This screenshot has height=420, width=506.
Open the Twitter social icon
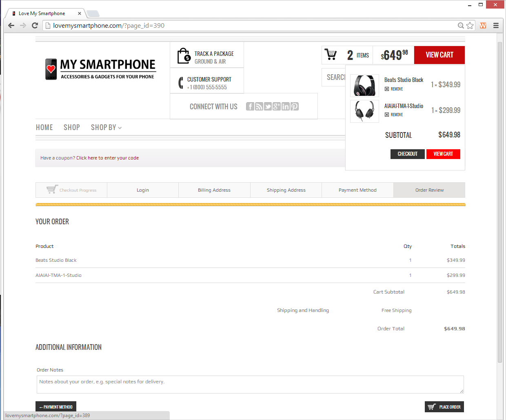click(268, 106)
